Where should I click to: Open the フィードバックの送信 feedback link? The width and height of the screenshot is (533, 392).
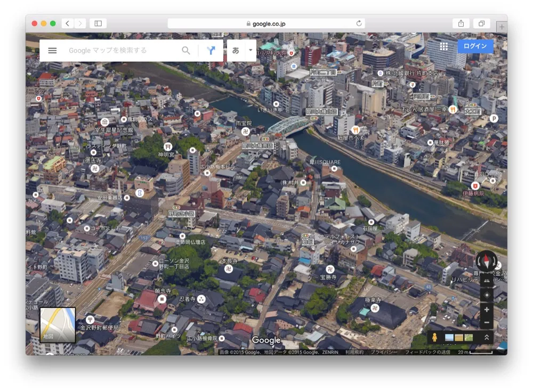click(427, 352)
